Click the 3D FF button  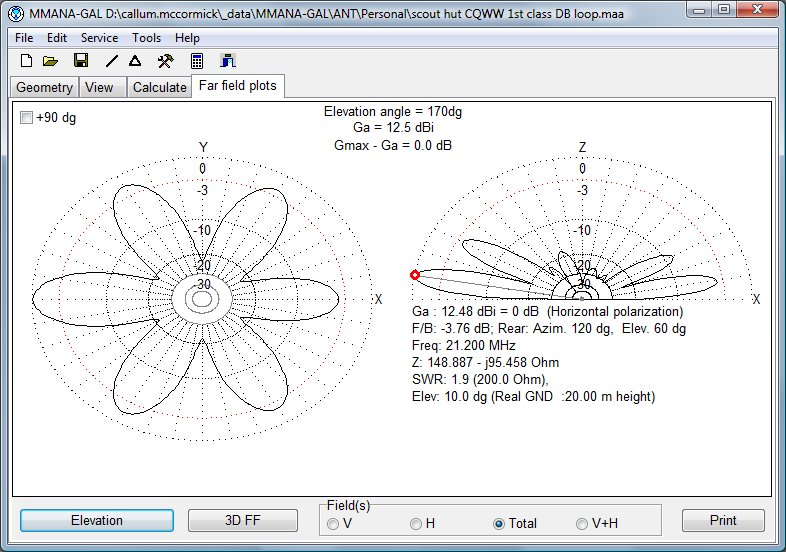(x=243, y=520)
